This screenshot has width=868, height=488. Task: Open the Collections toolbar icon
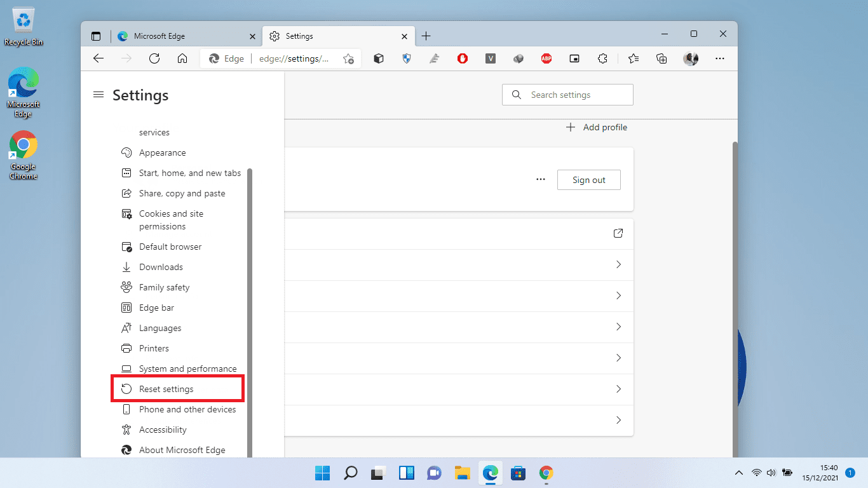(x=661, y=58)
